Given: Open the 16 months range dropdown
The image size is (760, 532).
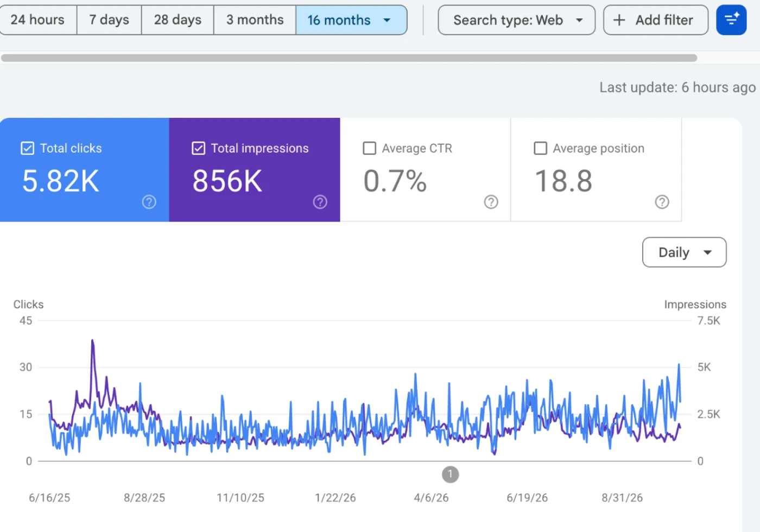Looking at the screenshot, I should (x=351, y=20).
